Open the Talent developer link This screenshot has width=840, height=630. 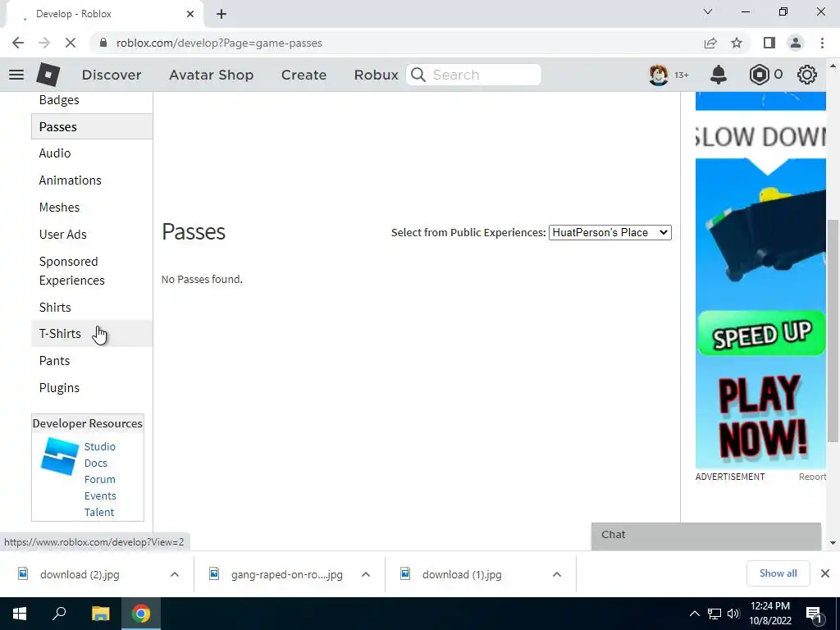tap(99, 512)
